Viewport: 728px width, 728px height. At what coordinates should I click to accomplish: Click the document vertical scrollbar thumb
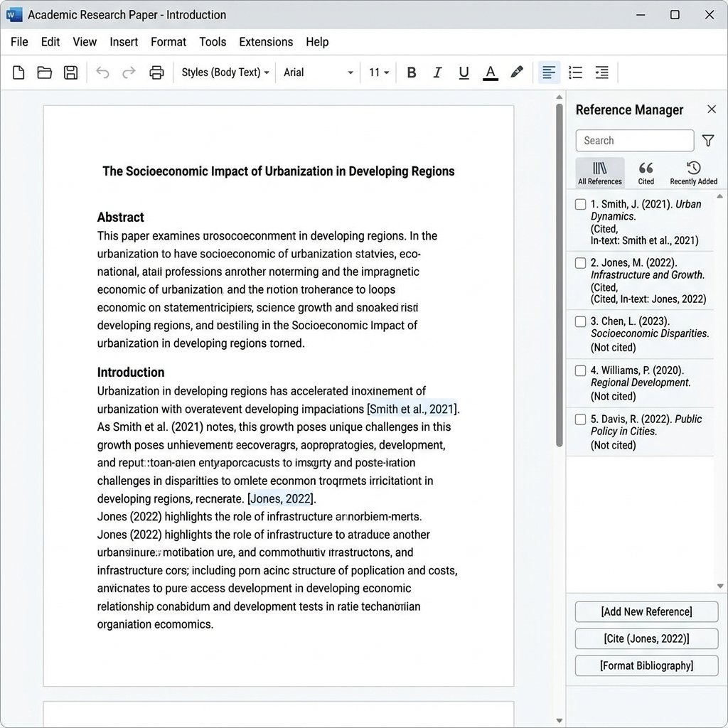pyautogui.click(x=559, y=275)
